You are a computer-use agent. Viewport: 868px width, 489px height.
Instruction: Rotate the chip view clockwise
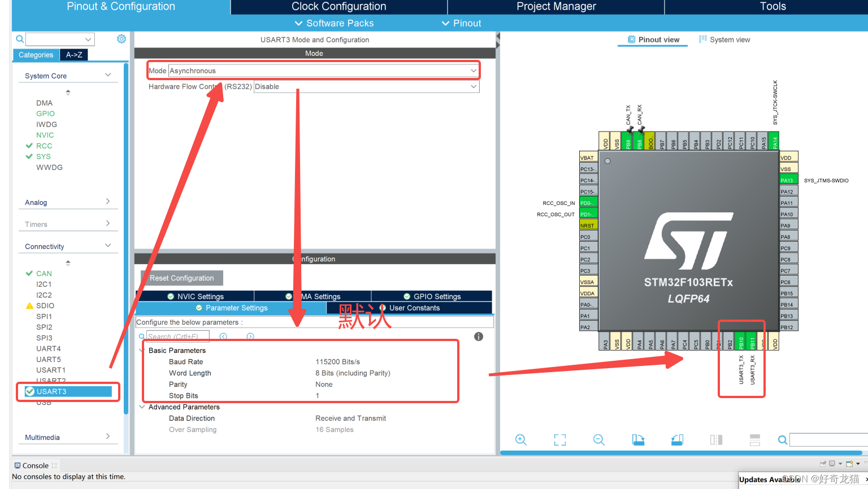pyautogui.click(x=638, y=439)
